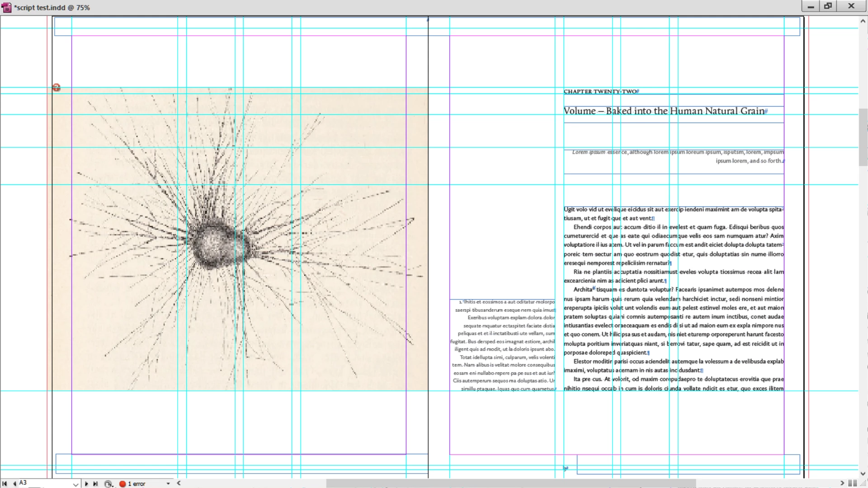Click the '1 error' preflight status text
The height and width of the screenshot is (488, 868).
click(x=137, y=483)
